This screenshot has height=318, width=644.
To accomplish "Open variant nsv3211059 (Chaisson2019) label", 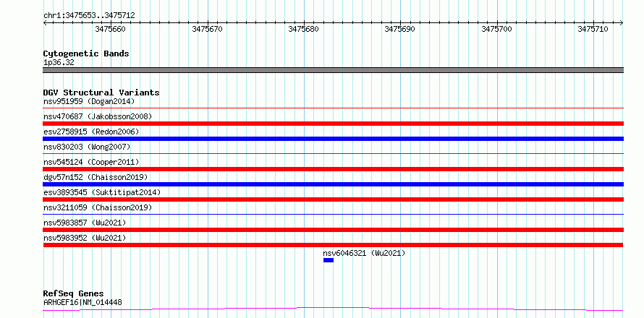I will click(x=98, y=207).
